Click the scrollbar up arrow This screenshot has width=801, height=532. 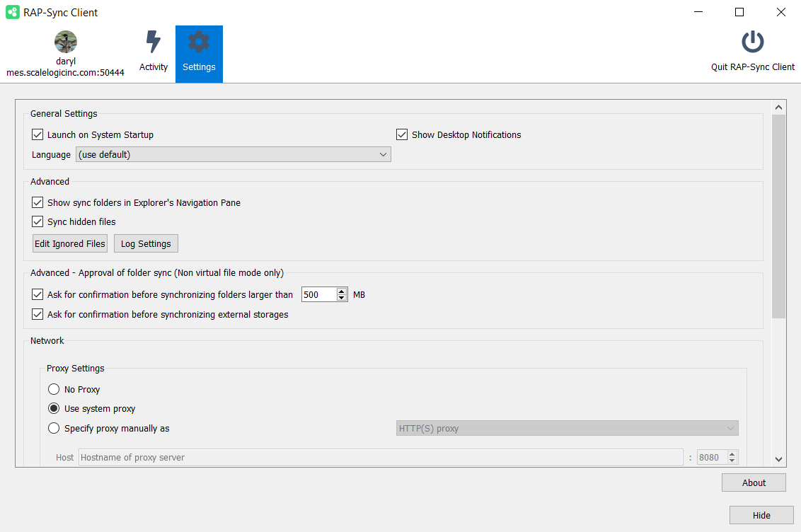pyautogui.click(x=778, y=108)
